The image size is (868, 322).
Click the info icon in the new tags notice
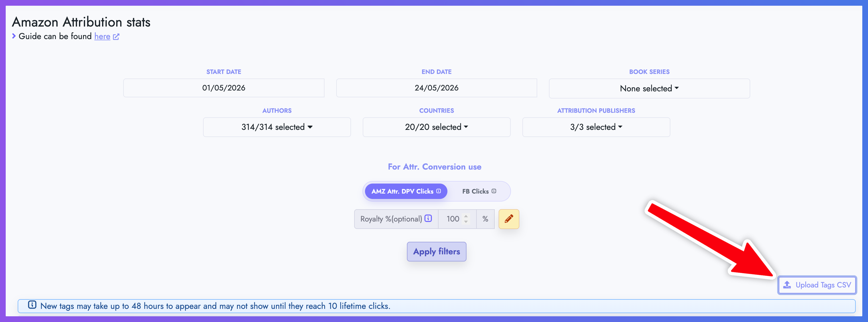[x=32, y=305]
